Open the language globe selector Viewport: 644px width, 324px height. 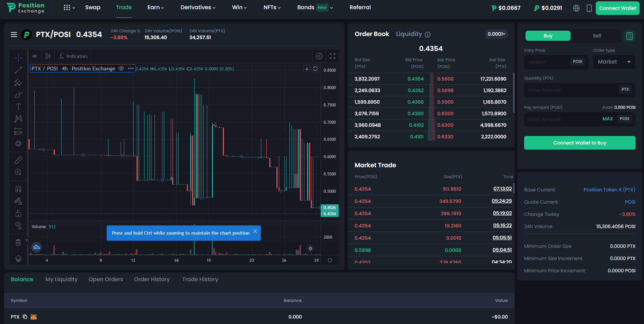(576, 8)
